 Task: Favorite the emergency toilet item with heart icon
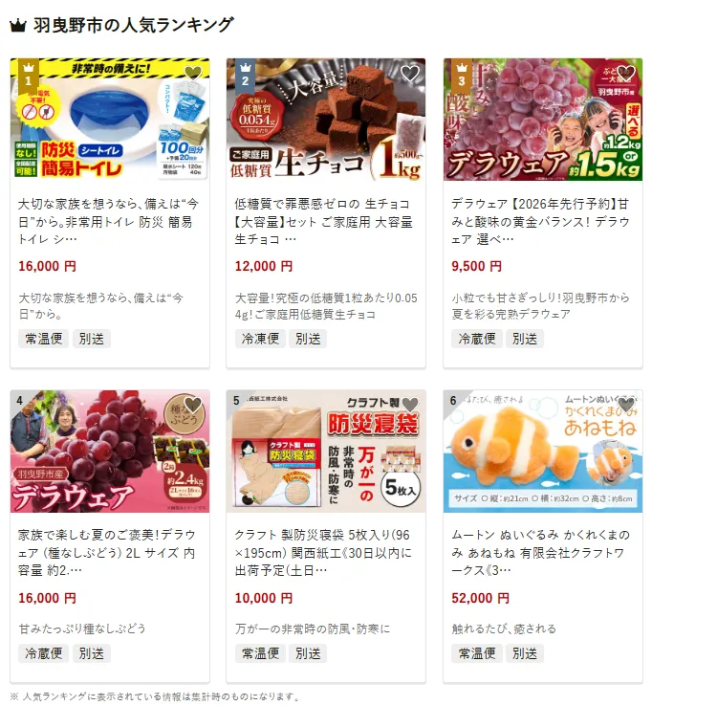point(193,73)
